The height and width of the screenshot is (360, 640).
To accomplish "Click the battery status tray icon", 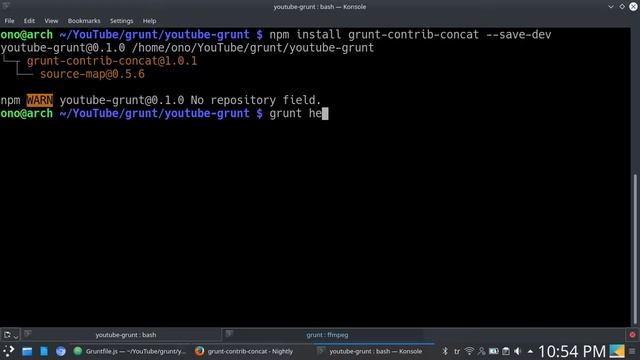I will tap(493, 351).
